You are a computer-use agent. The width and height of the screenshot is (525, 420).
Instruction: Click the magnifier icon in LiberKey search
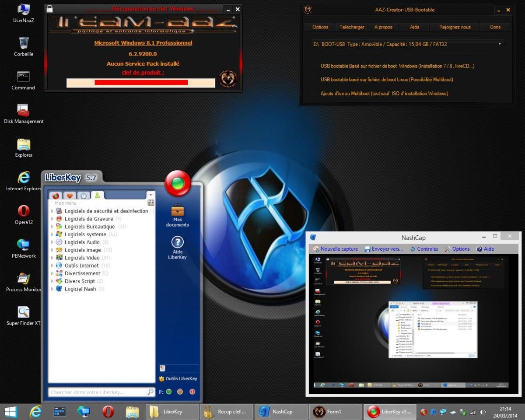[x=150, y=392]
